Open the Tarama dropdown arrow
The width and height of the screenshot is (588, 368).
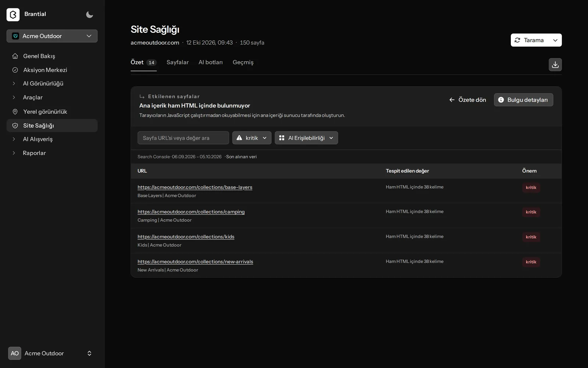click(555, 40)
